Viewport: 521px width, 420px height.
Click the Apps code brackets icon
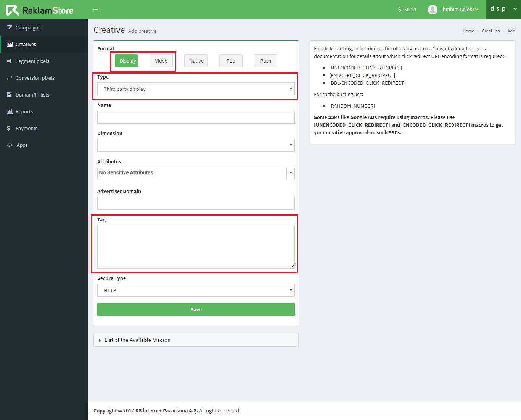point(10,145)
